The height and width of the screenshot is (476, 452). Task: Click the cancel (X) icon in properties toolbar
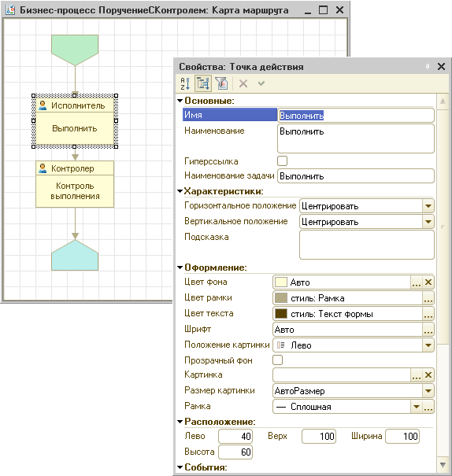point(243,83)
